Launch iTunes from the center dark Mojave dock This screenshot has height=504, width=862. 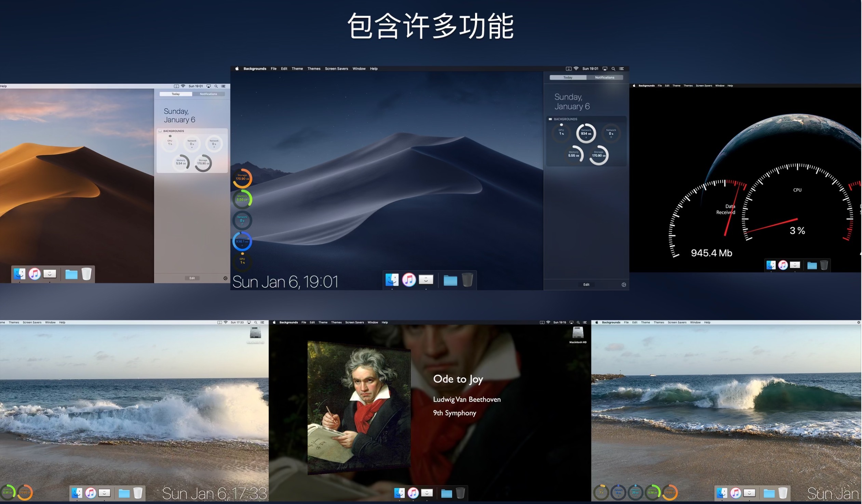409,280
